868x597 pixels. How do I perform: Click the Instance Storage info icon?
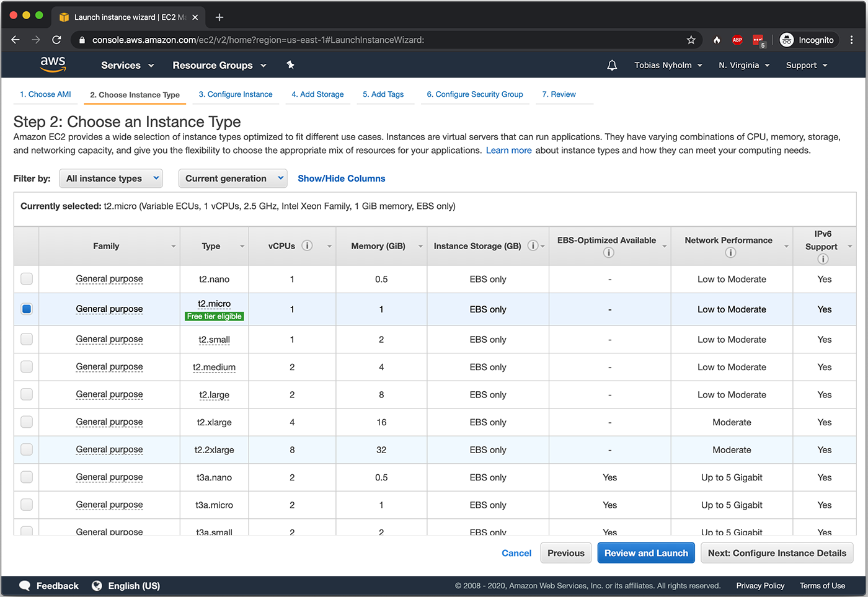[533, 245]
